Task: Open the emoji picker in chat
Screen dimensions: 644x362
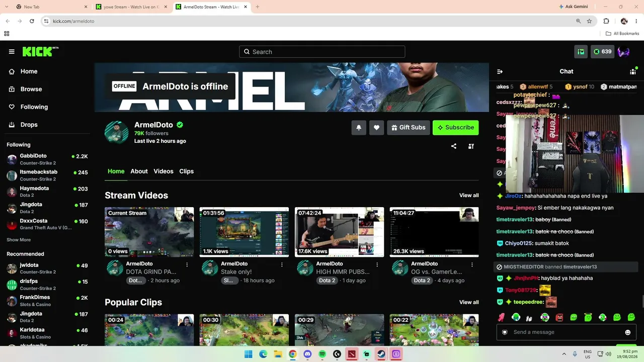Action: (x=628, y=332)
